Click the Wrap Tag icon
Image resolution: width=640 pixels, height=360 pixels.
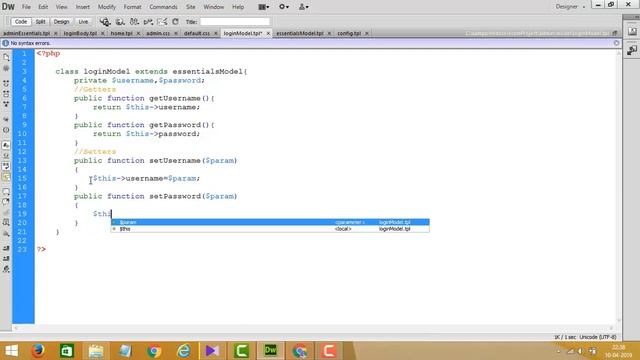point(6,213)
